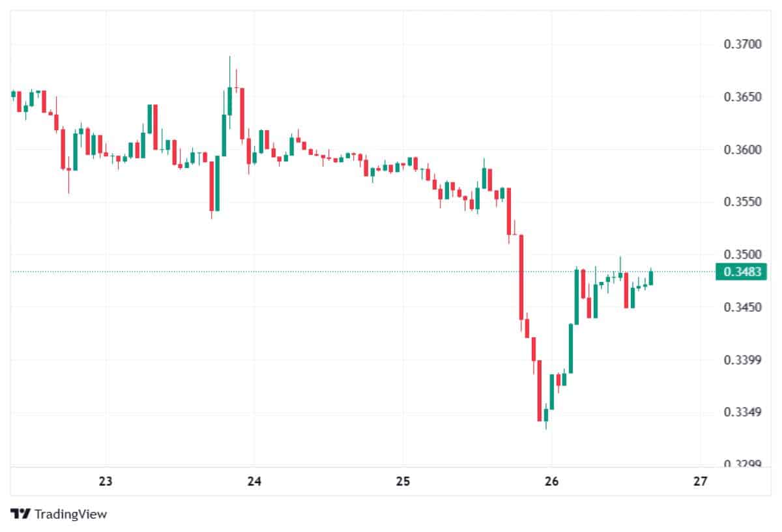The width and height of the screenshot is (782, 532).
Task: Click the 0.3650 price axis label
Action: tap(742, 98)
